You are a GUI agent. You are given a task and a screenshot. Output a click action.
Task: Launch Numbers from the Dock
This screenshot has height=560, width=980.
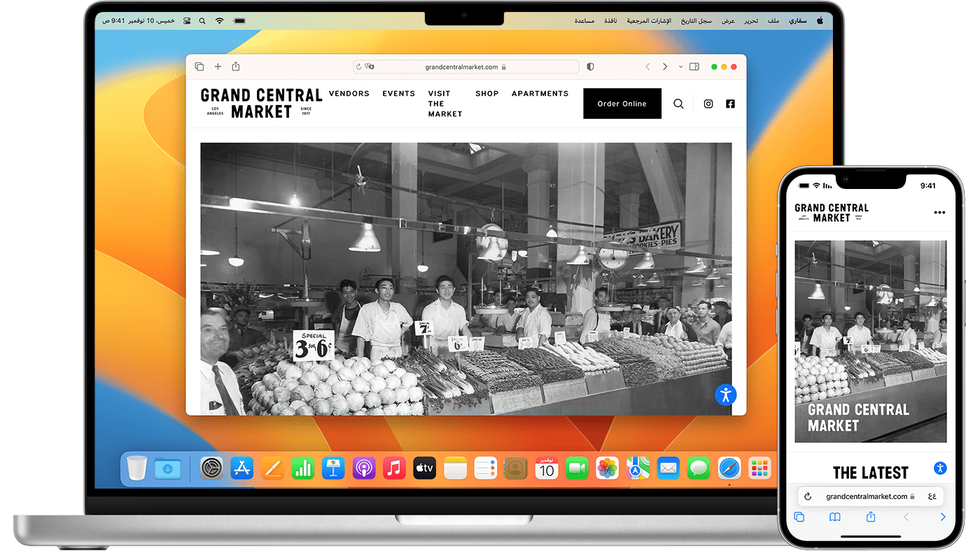click(303, 468)
